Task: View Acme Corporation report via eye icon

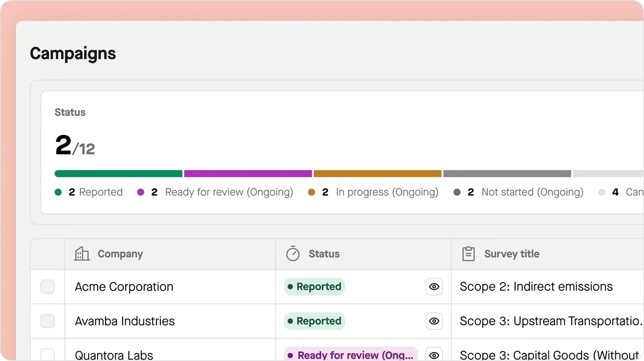Action: click(x=434, y=287)
